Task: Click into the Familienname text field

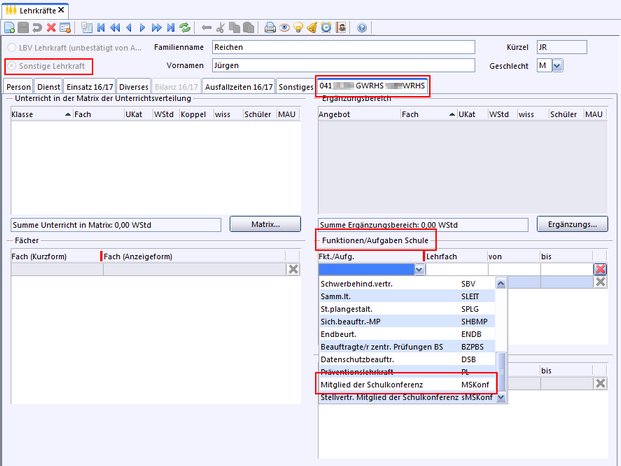Action: (342, 47)
